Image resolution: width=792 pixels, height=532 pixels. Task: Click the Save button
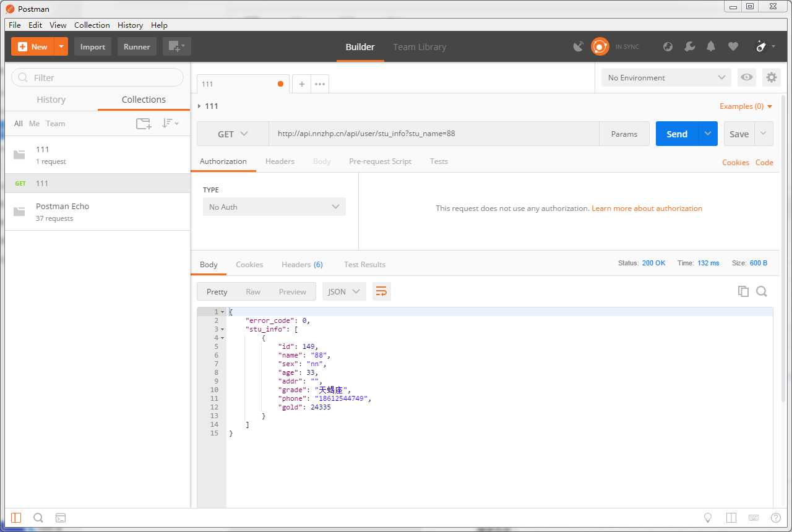[x=739, y=134]
